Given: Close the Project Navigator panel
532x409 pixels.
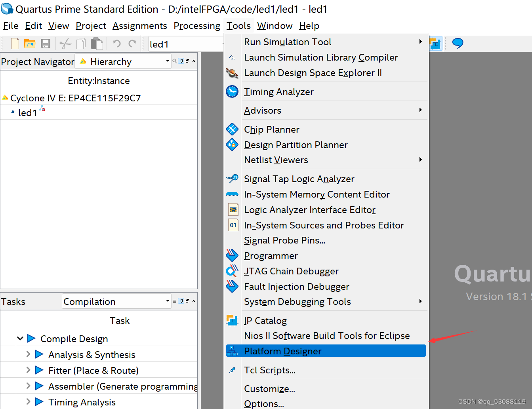Looking at the screenshot, I should pos(194,61).
